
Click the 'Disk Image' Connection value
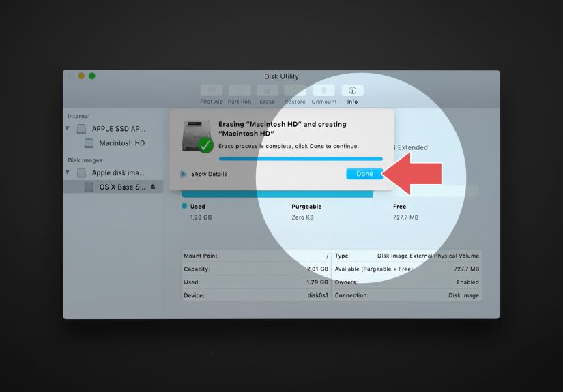[463, 295]
